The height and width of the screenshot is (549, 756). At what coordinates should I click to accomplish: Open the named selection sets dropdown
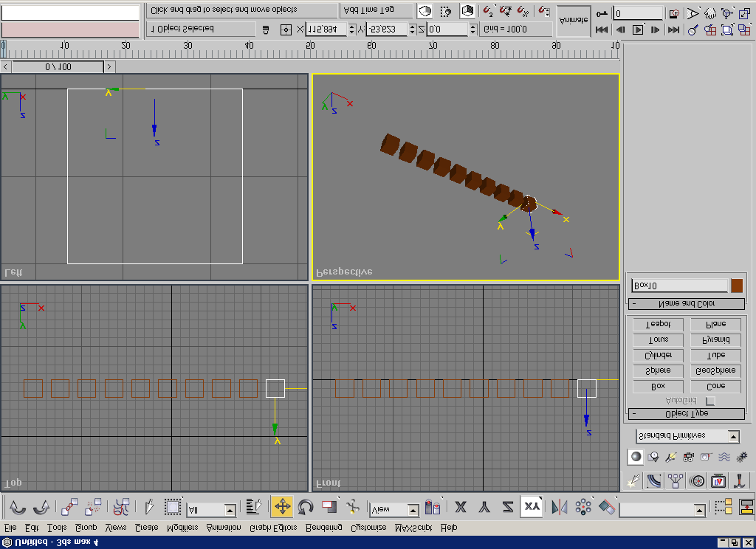coord(662,509)
